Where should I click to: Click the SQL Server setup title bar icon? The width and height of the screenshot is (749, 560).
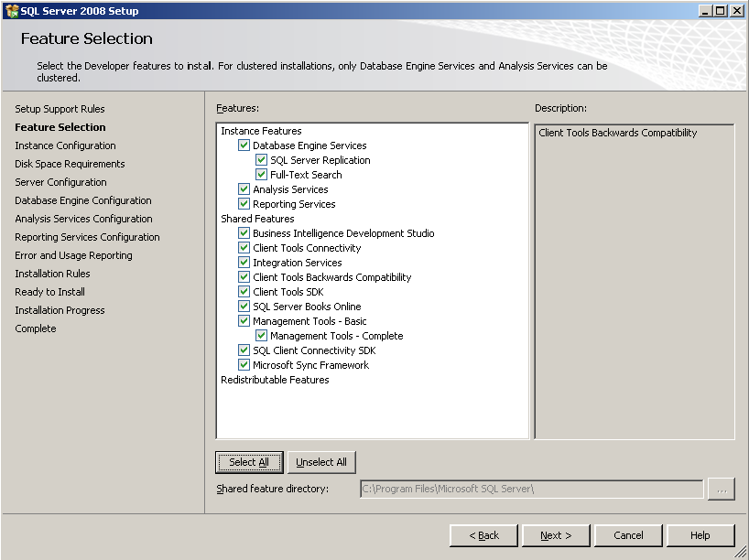12,10
